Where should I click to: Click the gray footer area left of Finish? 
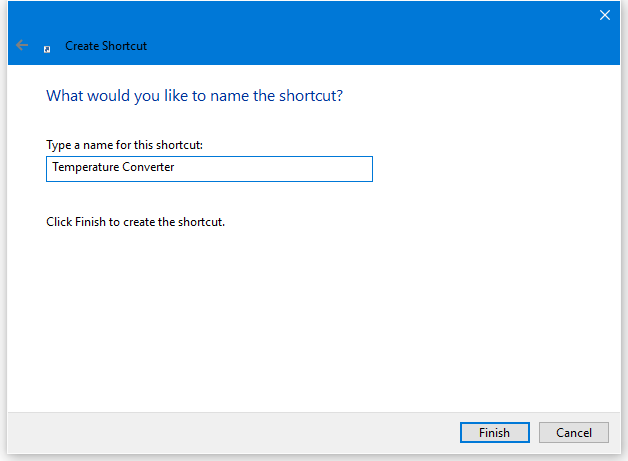tap(230, 432)
